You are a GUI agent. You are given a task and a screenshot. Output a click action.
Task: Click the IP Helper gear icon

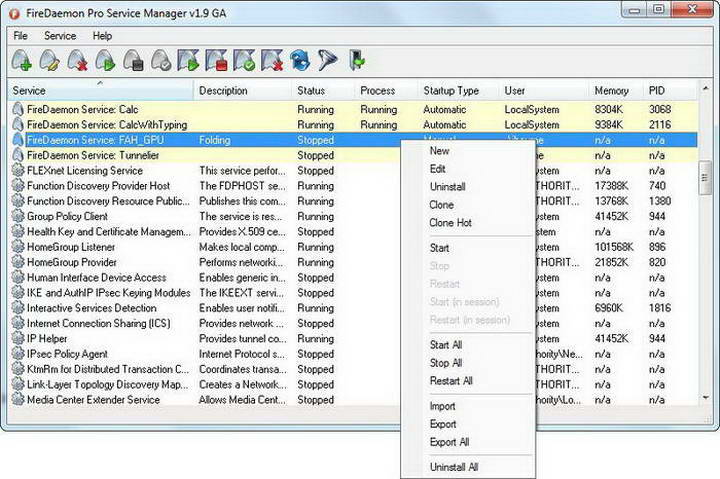tap(18, 338)
